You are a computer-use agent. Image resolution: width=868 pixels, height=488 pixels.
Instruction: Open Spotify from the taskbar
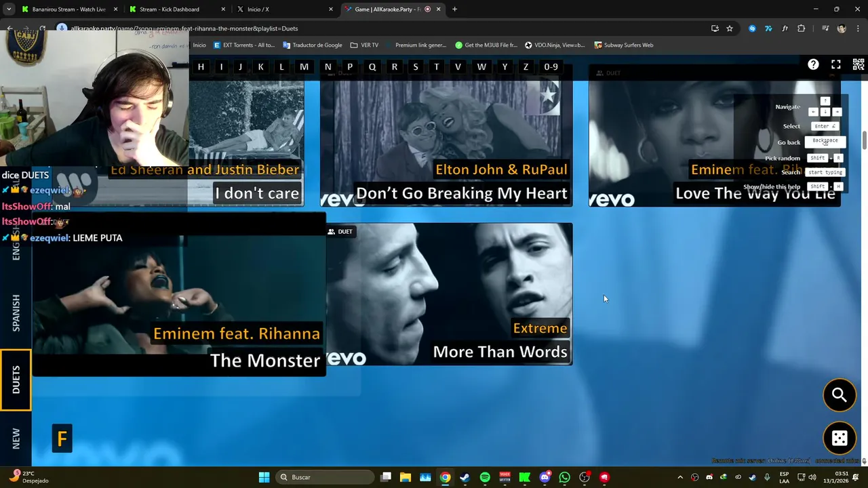pyautogui.click(x=485, y=477)
